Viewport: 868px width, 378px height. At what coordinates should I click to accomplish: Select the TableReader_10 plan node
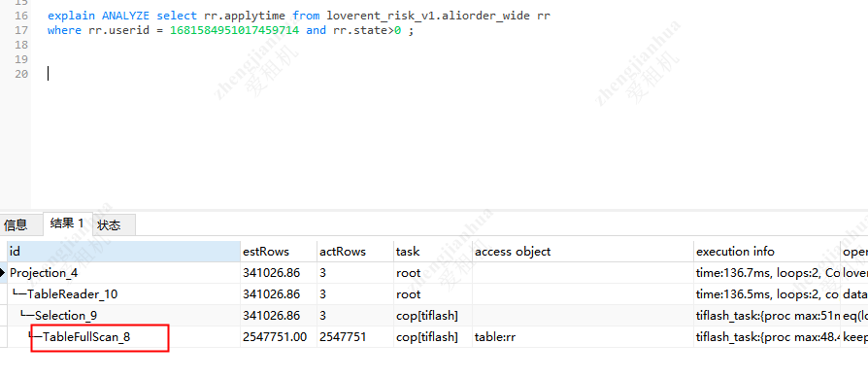click(x=73, y=294)
